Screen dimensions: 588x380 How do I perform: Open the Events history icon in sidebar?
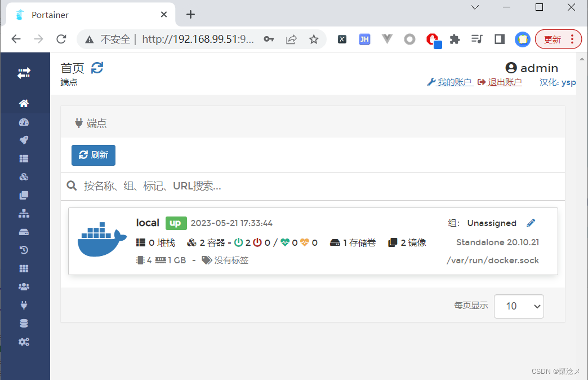[x=24, y=250]
